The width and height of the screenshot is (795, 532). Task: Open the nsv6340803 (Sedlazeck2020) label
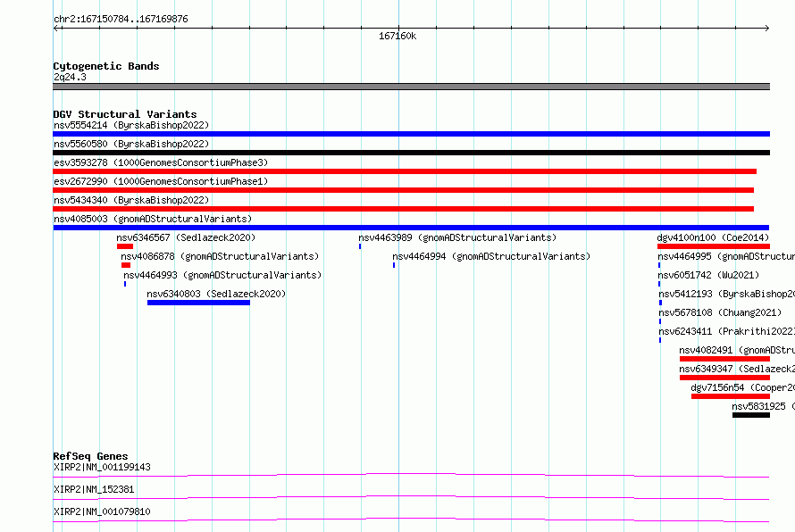pyautogui.click(x=216, y=294)
